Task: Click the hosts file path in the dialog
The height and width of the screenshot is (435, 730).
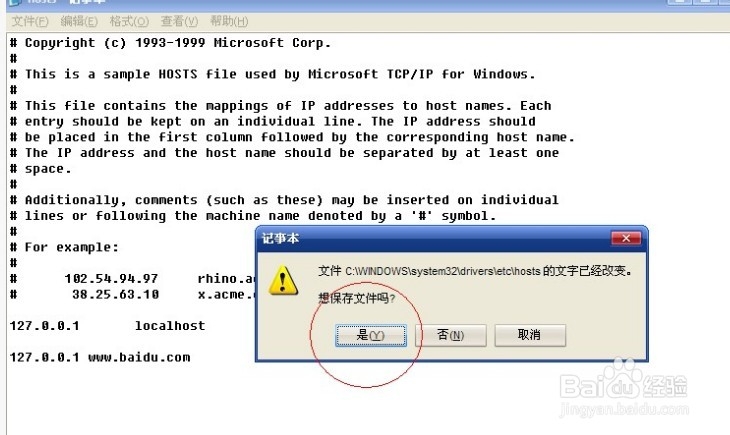Action: (x=442, y=271)
